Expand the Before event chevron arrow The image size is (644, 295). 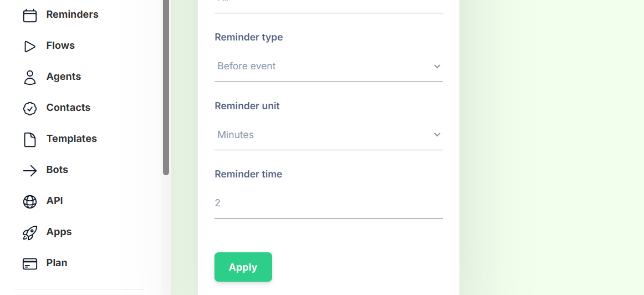(x=437, y=67)
